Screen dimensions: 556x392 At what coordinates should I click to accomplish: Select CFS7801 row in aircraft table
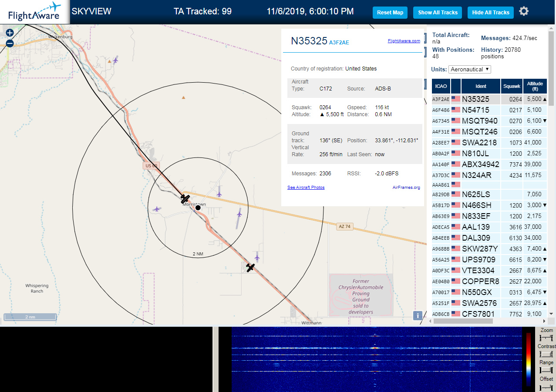489,313
